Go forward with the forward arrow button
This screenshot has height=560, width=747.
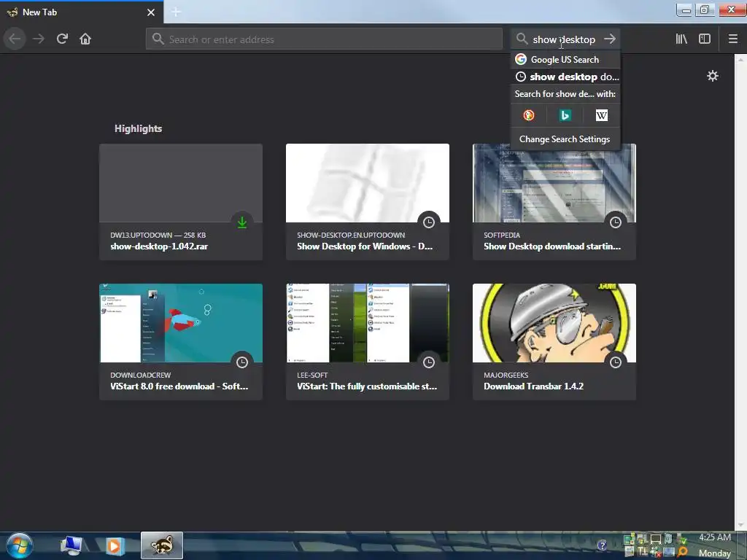coord(39,39)
